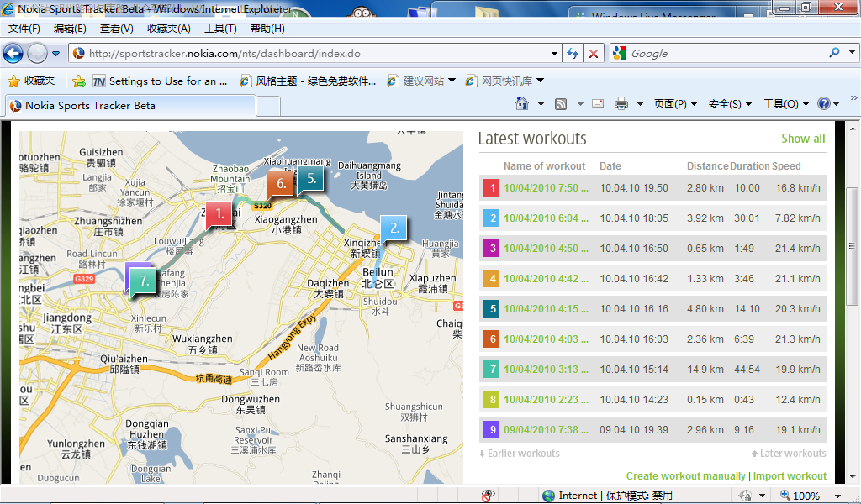Open the 收藏夹(A) menu
Viewport: 861px width, 504px height.
tap(168, 29)
